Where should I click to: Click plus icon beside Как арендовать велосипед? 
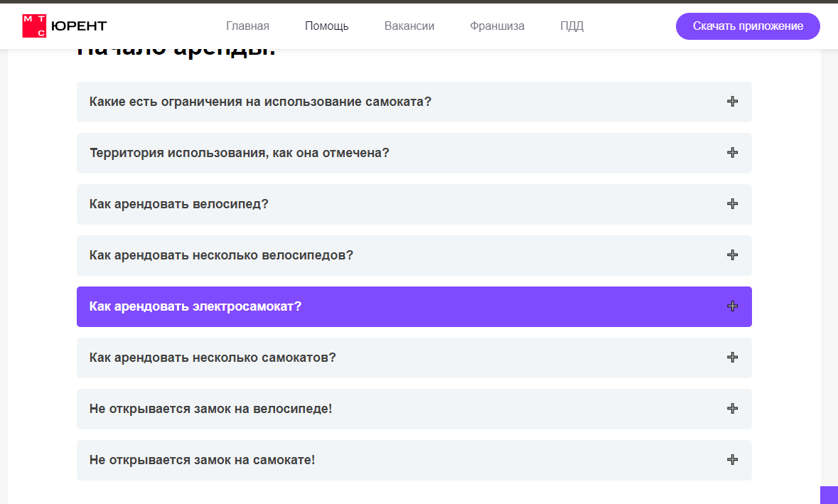point(732,204)
